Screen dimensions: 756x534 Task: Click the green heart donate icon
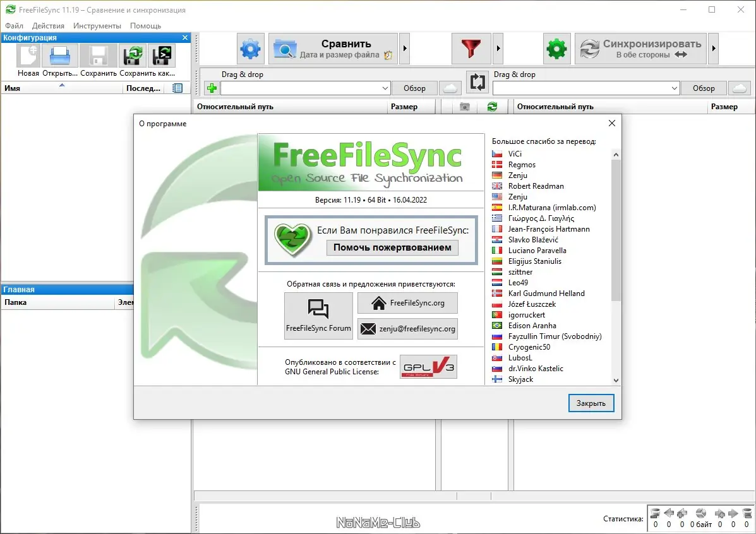(x=293, y=239)
